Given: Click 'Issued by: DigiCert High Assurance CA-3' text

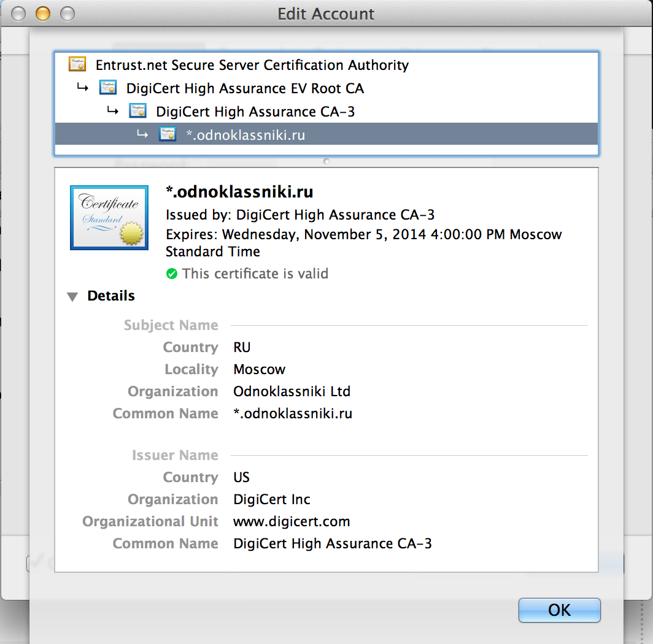Looking at the screenshot, I should pos(300,215).
